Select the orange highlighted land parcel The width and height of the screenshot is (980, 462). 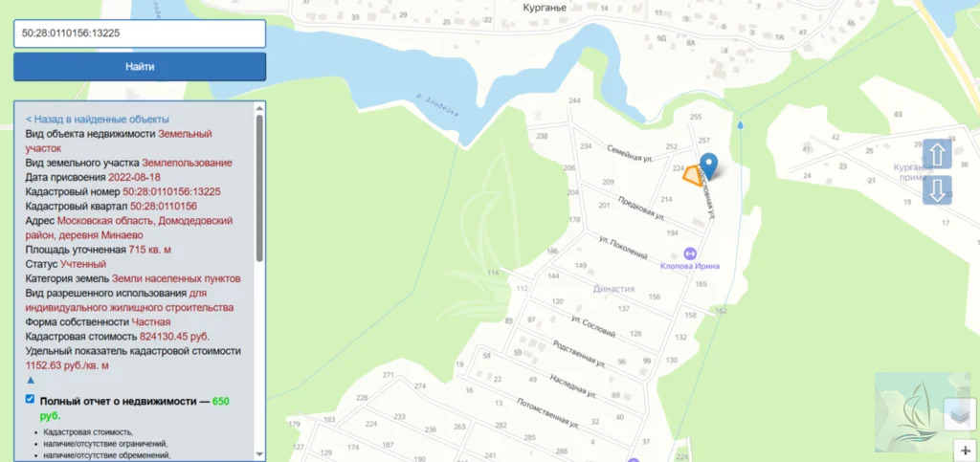[693, 176]
